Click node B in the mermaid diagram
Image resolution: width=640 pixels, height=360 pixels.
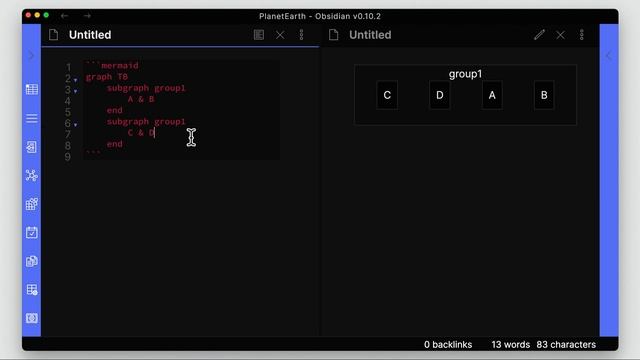tap(544, 95)
